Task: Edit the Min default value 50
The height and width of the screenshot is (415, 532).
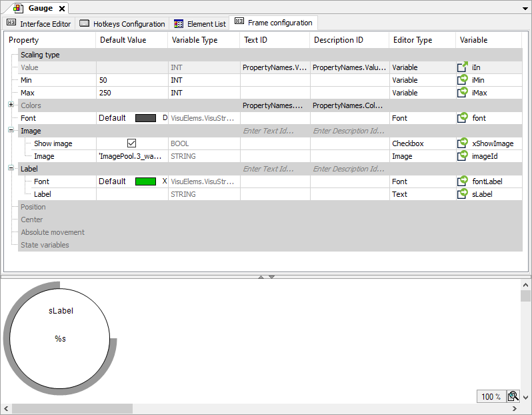Action: (131, 80)
